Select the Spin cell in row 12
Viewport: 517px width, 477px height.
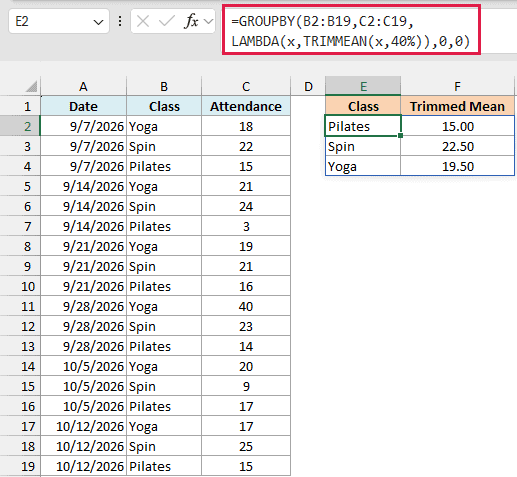point(164,326)
